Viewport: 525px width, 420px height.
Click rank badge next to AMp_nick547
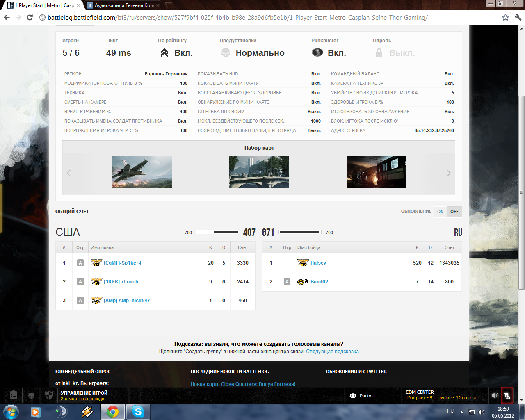pos(96,300)
